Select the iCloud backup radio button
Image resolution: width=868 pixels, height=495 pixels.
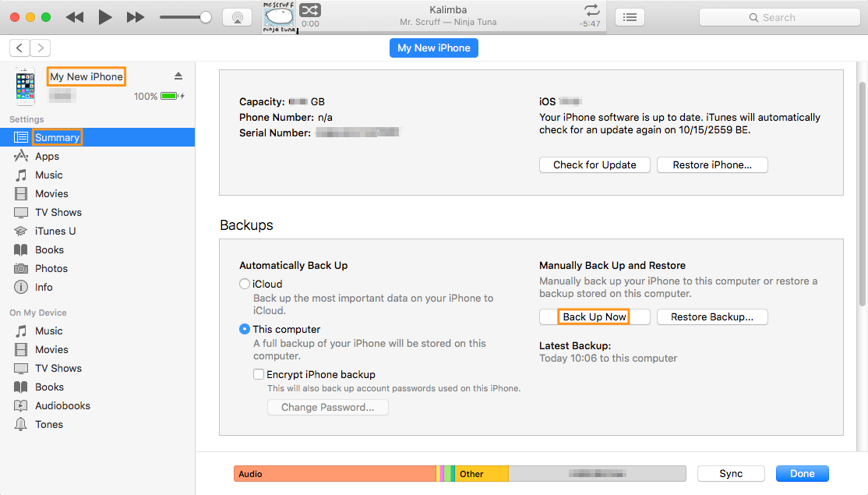click(x=245, y=284)
